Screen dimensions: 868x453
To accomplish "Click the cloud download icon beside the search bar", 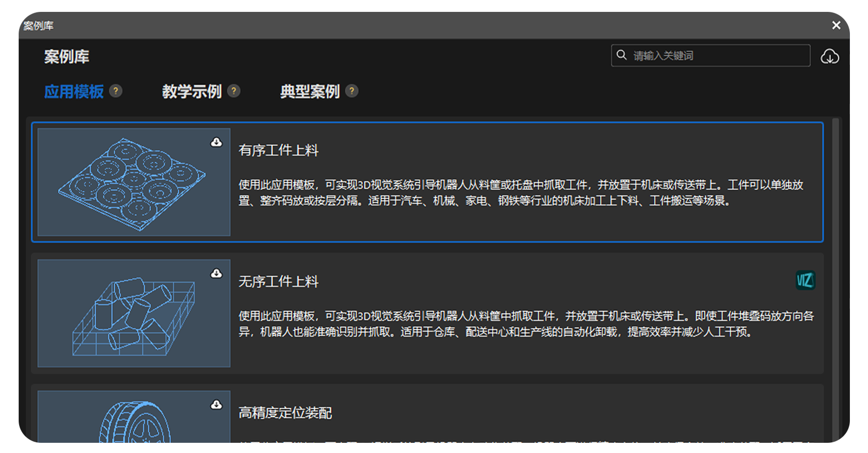I will (830, 55).
